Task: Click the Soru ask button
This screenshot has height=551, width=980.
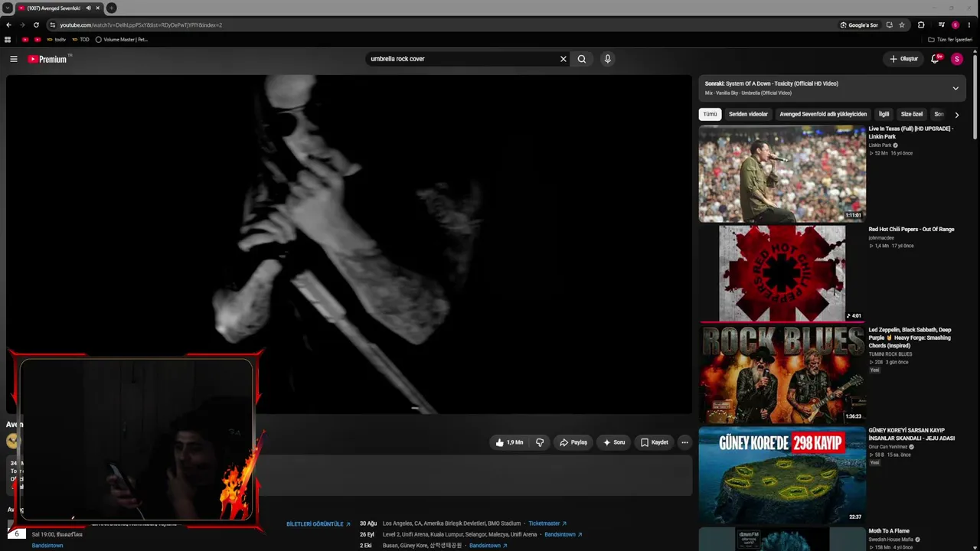Action: [614, 442]
